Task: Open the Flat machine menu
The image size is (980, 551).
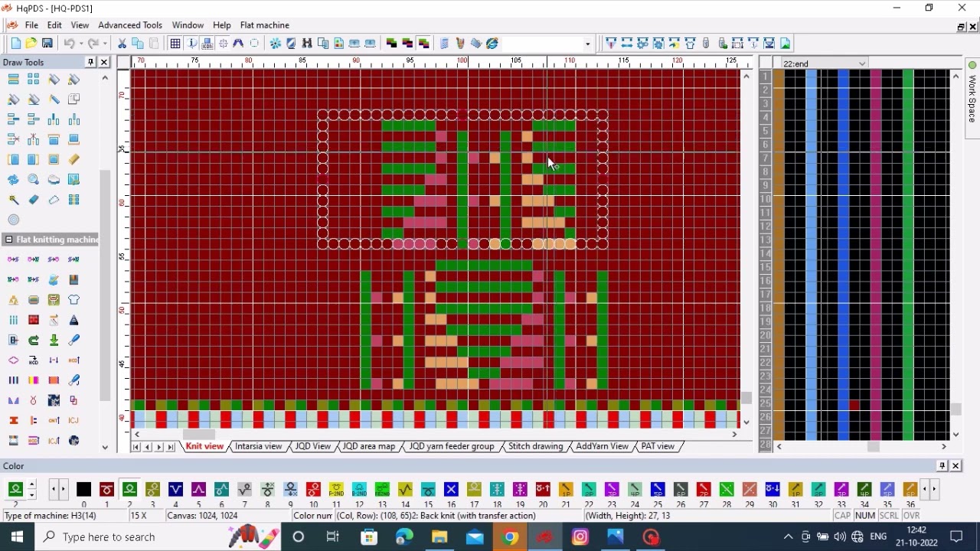Action: 265,25
